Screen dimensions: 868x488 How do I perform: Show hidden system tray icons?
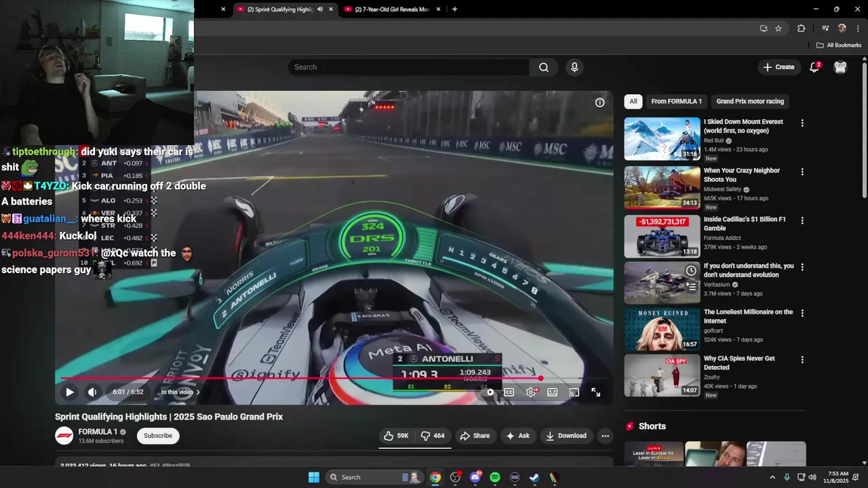pyautogui.click(x=772, y=477)
